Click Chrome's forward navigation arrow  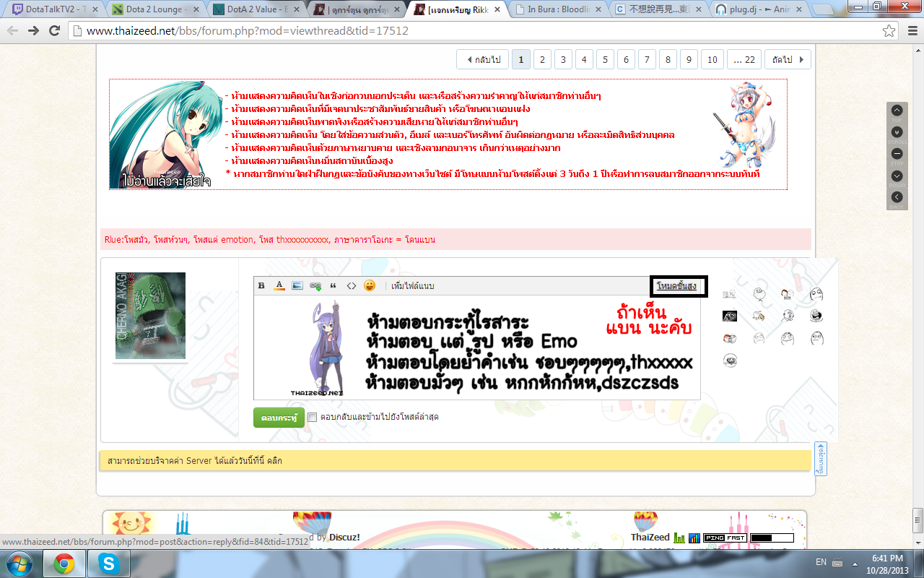[33, 31]
